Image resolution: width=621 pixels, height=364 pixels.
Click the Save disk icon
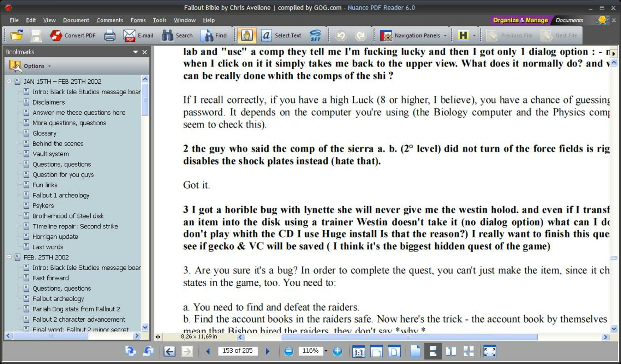point(36,35)
